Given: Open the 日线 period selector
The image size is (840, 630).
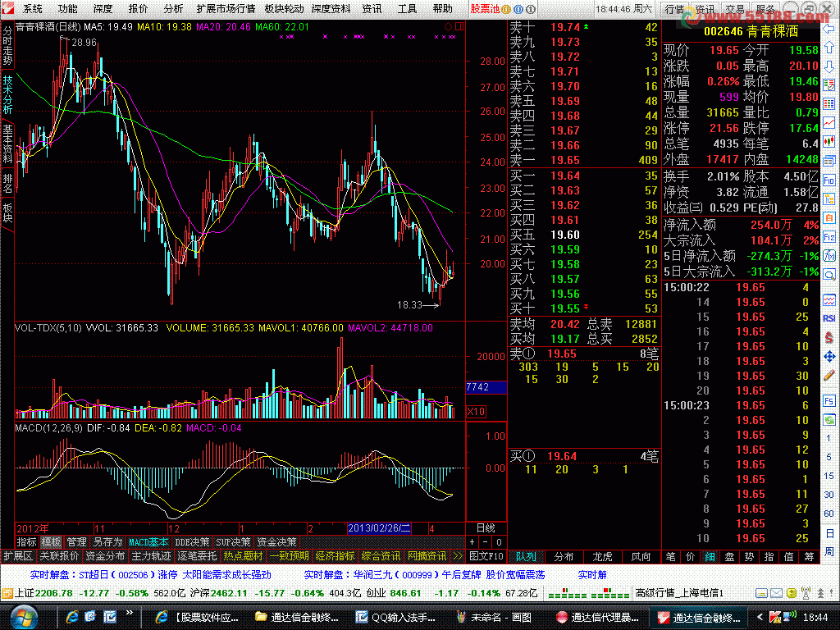Looking at the screenshot, I should (486, 527).
